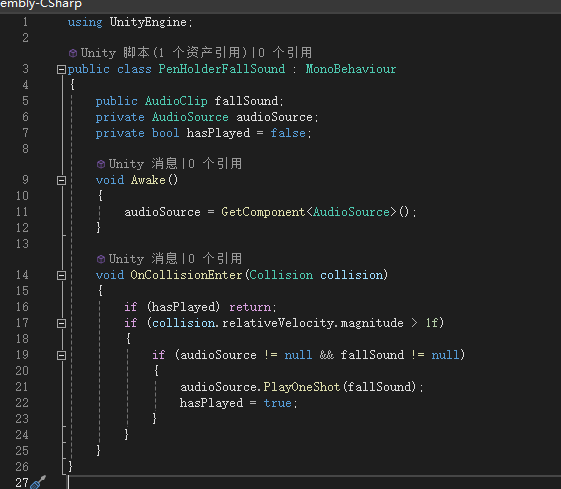Collapse the OnCollisionEnter method region
The height and width of the screenshot is (489, 561).
[x=61, y=275]
